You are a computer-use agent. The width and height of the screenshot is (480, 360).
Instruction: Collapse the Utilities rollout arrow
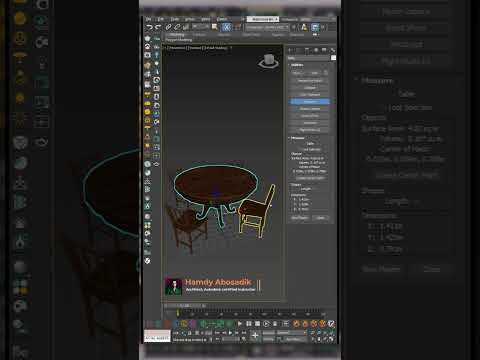[289, 65]
